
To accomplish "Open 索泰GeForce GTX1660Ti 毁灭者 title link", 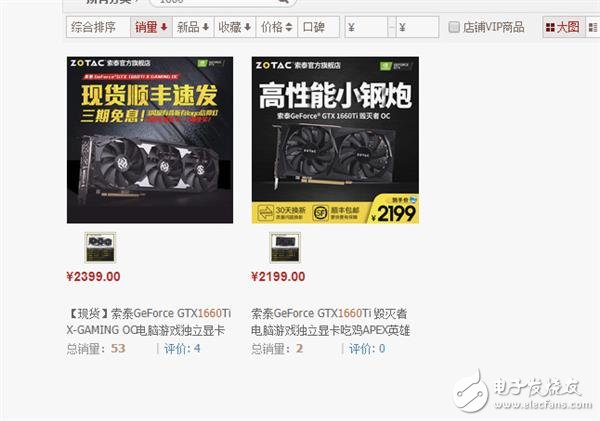I will pyautogui.click(x=331, y=321).
